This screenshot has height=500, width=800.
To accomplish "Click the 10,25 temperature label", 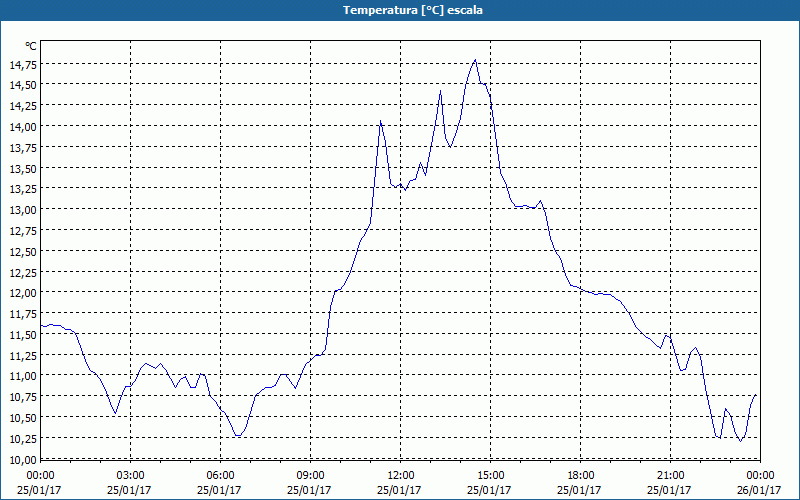I will point(23,439).
